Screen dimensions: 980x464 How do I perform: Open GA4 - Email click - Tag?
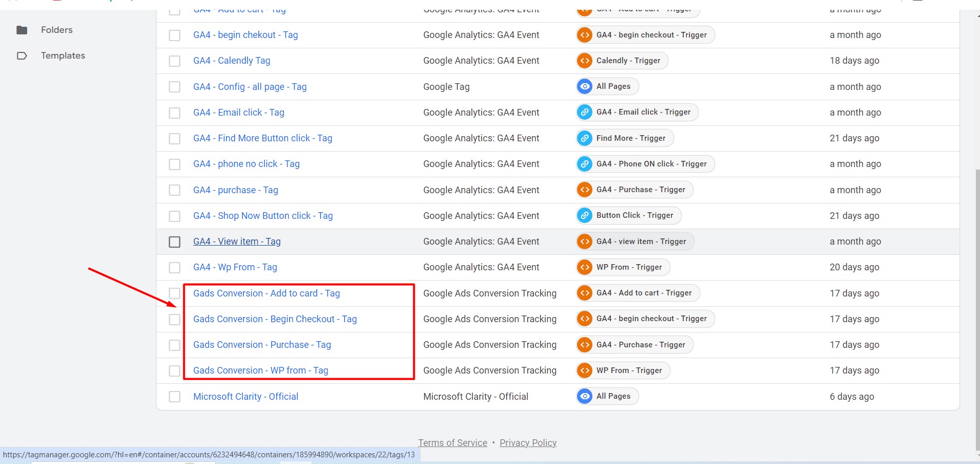[239, 113]
